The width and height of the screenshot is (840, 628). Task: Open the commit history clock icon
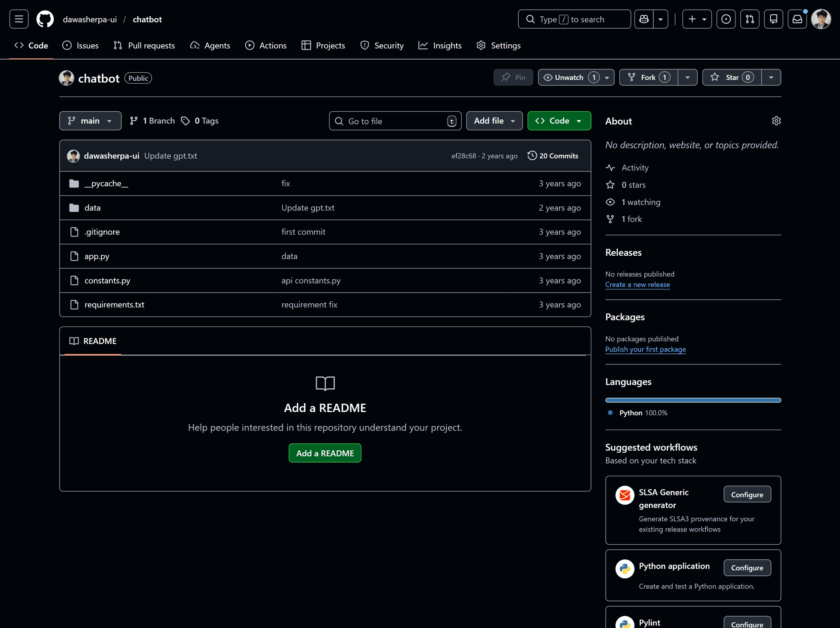coord(532,156)
